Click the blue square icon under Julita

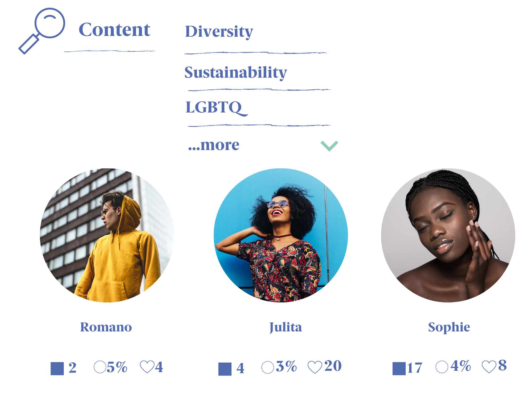click(225, 369)
